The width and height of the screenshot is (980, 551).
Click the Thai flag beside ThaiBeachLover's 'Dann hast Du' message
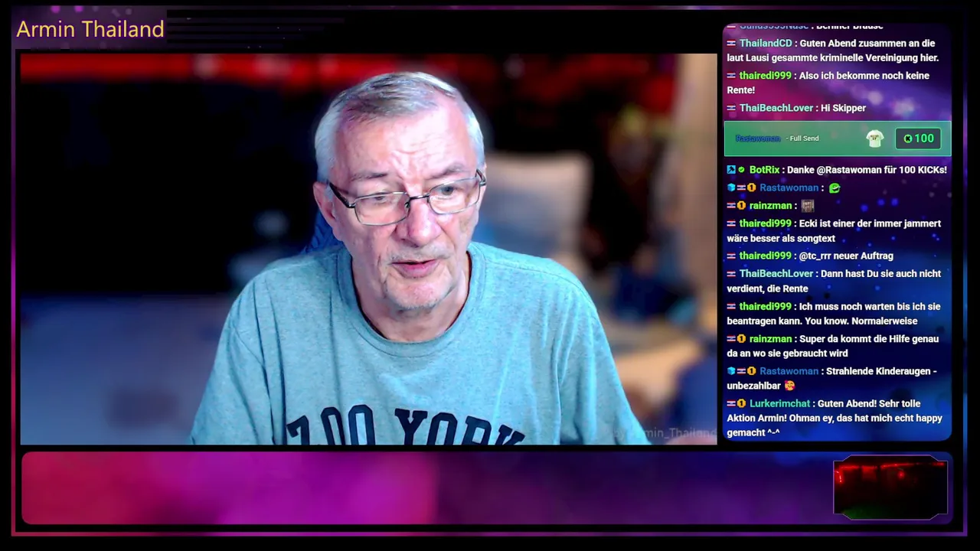coord(731,274)
